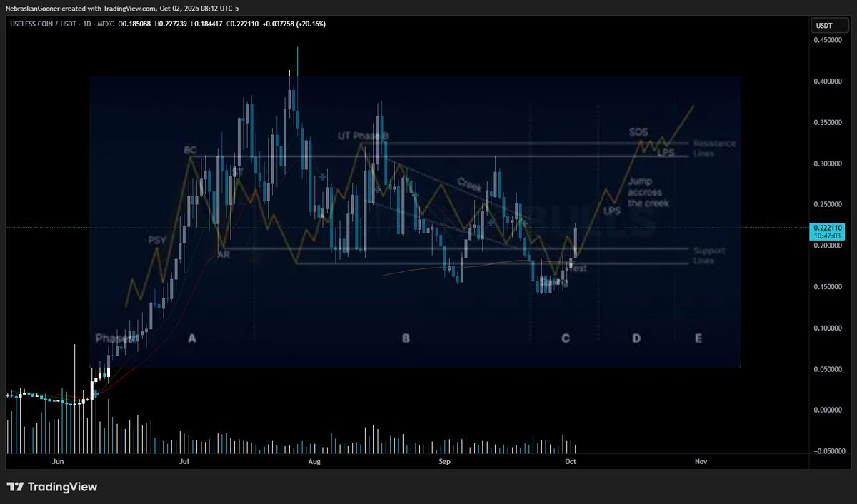The width and height of the screenshot is (857, 504).
Task: Click the USELESS COIN / USDT symbol legend
Action: click(x=61, y=24)
